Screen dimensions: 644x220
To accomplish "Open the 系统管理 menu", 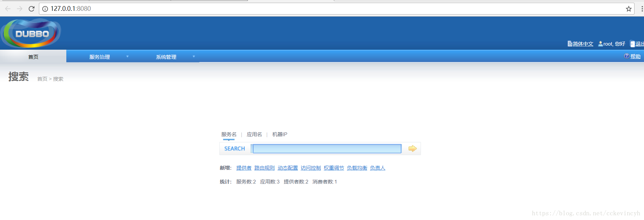I will (166, 57).
